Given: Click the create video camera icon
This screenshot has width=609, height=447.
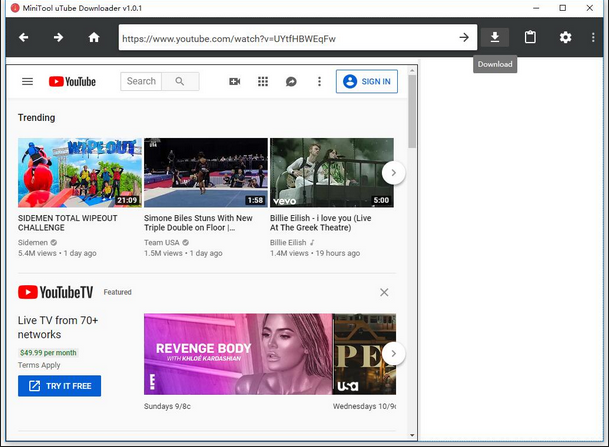Looking at the screenshot, I should pos(235,82).
